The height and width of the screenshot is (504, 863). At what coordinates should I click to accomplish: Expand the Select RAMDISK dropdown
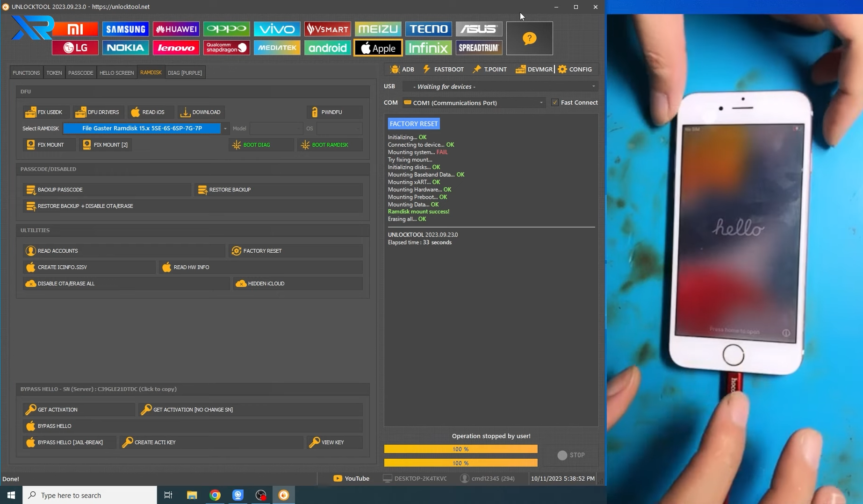[225, 128]
